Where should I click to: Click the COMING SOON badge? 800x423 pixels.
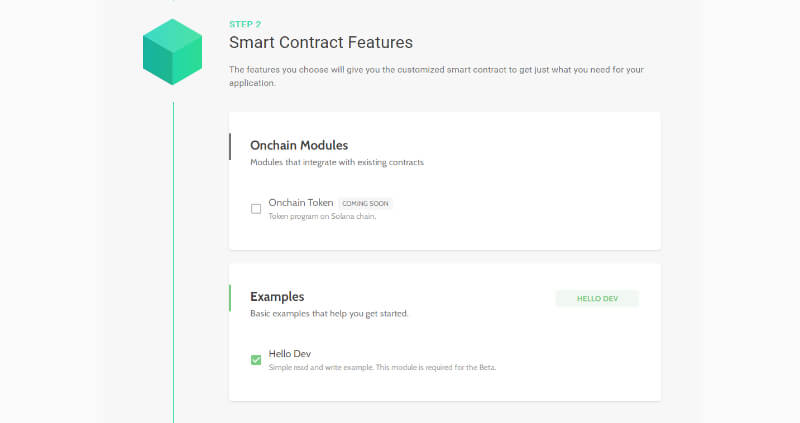[x=365, y=203]
